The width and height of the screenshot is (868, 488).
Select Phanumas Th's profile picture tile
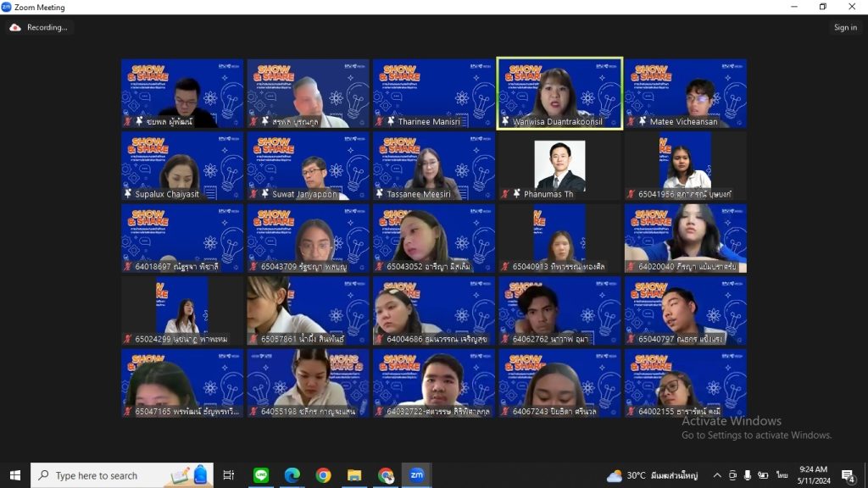coord(559,166)
